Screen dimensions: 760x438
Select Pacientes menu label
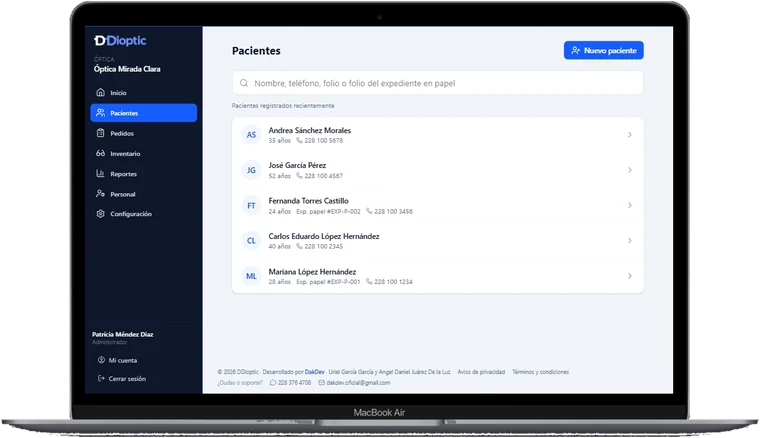click(124, 113)
